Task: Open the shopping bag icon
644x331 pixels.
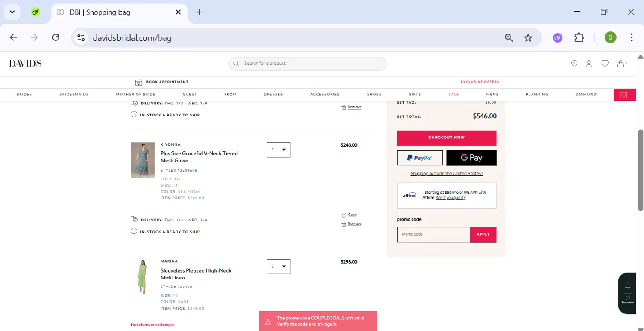Action: click(x=621, y=64)
